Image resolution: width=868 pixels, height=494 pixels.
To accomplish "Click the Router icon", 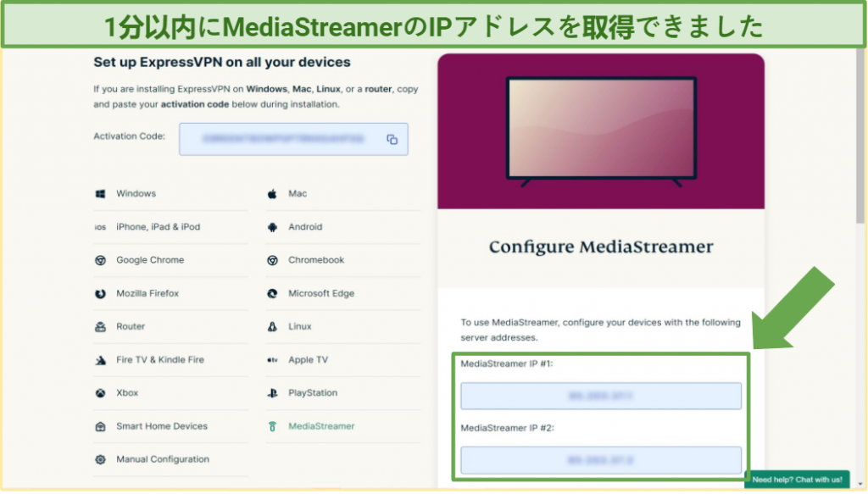I will click(x=100, y=327).
